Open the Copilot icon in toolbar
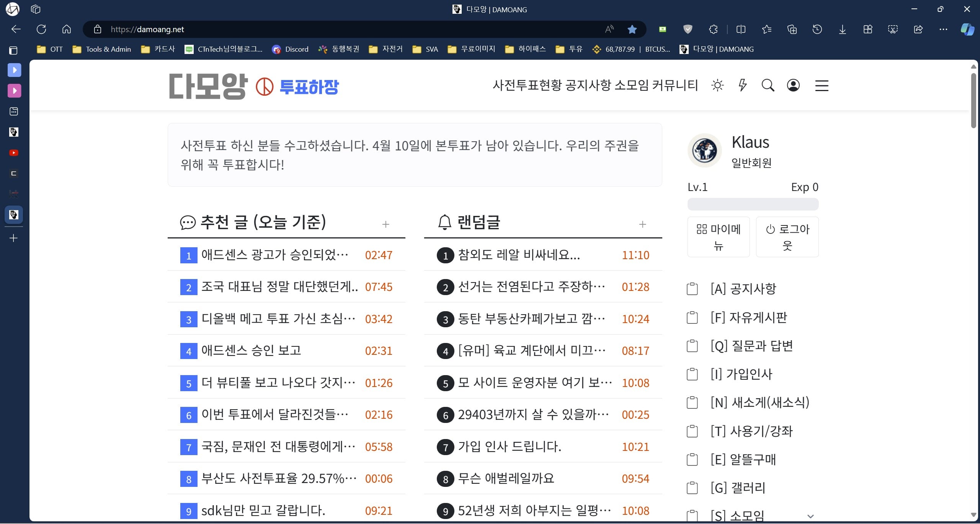The image size is (980, 524). pyautogui.click(x=967, y=29)
